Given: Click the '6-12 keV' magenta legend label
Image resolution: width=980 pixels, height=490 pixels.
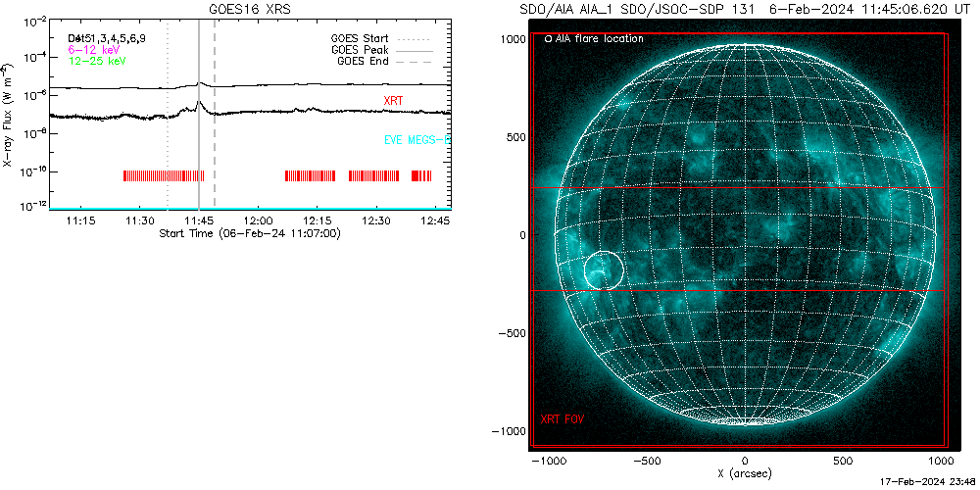Looking at the screenshot, I should point(94,49).
